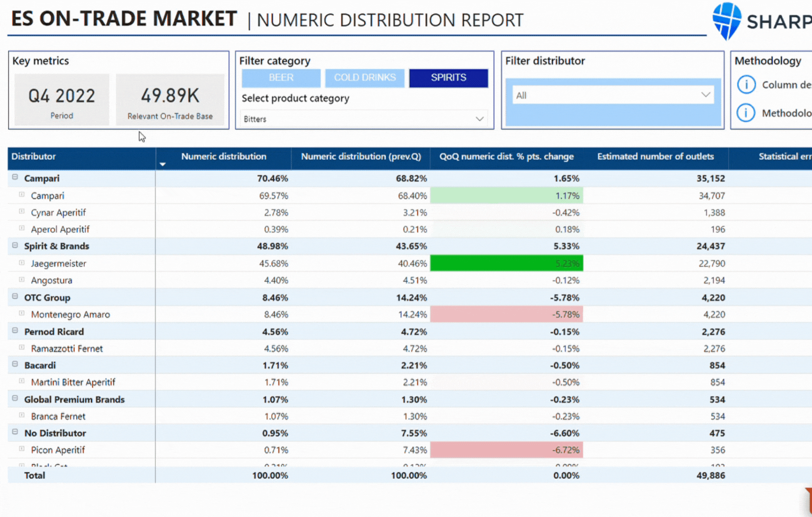Click the Campari group 35,152 outlets value
Screen dimensions: 812x517
click(x=710, y=179)
